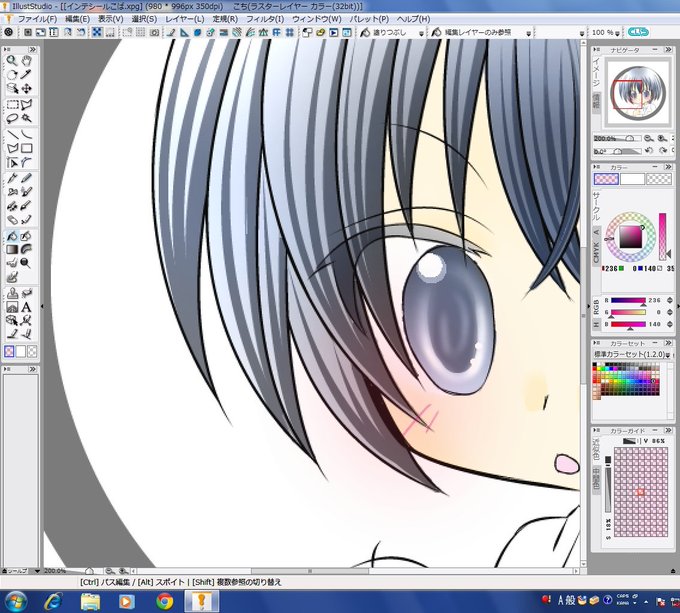Viewport: 680px width, 613px height.
Task: Select the sub color swatch in tool palette
Action: 20,351
